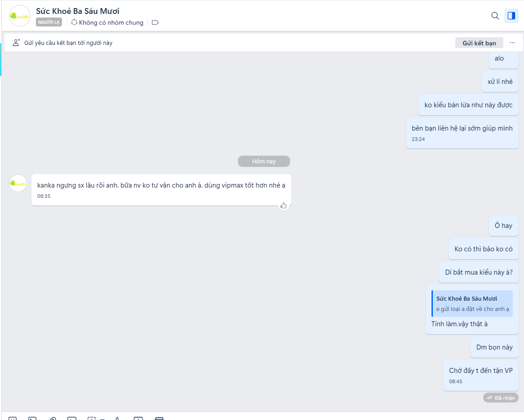The height and width of the screenshot is (420, 524).
Task: Click the send image icon in the bottom toolbar
Action: click(x=32, y=418)
